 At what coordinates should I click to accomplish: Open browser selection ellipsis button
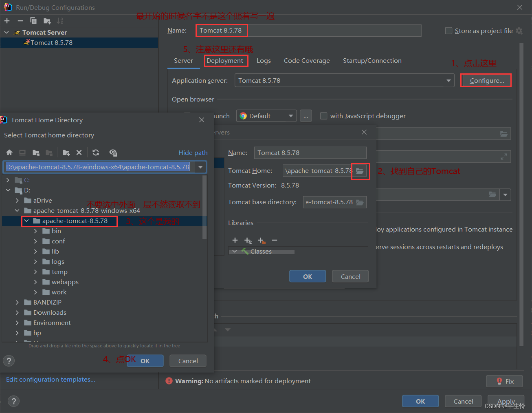click(306, 116)
